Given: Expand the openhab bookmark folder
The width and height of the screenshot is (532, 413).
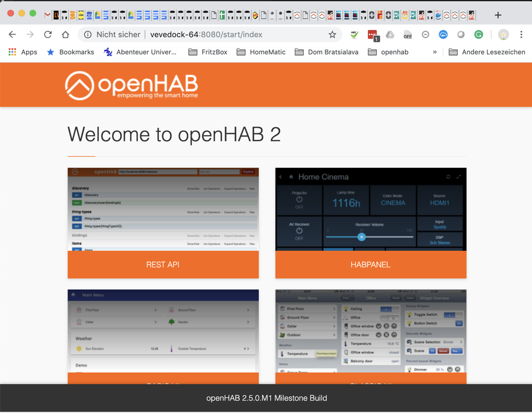Looking at the screenshot, I should click(x=388, y=52).
